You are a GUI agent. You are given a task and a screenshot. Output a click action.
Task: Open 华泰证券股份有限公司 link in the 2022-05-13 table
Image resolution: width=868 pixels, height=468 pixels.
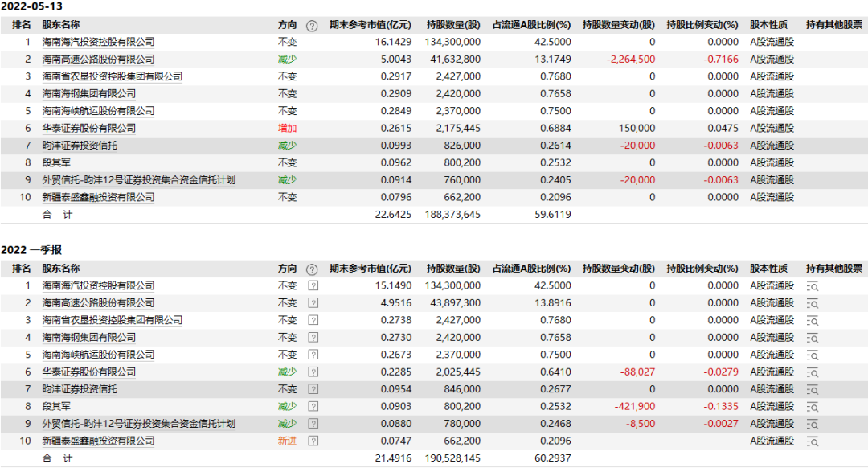(89, 128)
